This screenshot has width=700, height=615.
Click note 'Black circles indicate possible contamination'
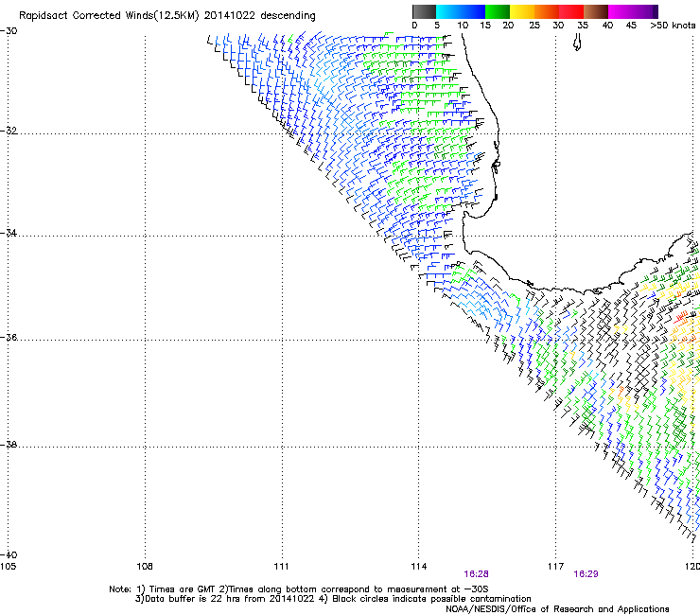coord(431,599)
